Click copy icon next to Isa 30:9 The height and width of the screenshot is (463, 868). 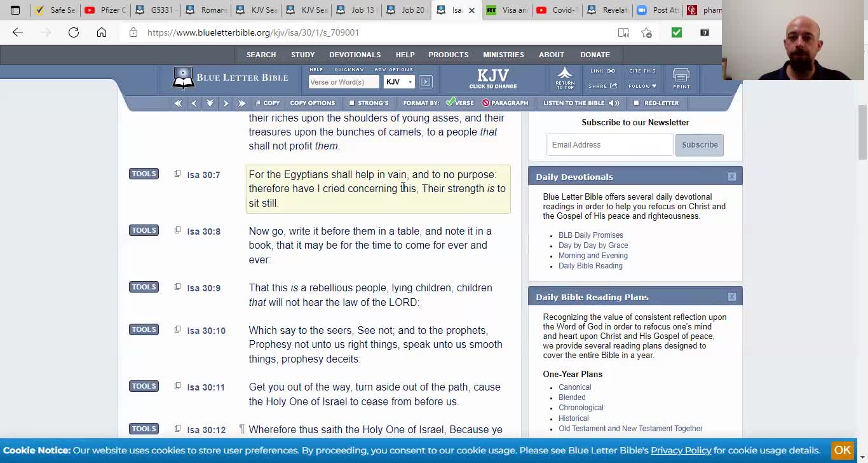tap(177, 287)
